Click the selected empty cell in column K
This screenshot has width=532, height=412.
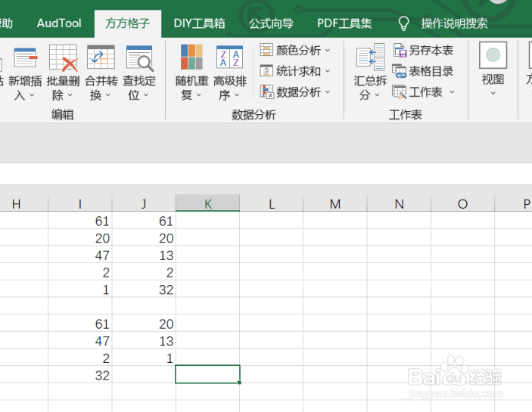[x=207, y=374]
